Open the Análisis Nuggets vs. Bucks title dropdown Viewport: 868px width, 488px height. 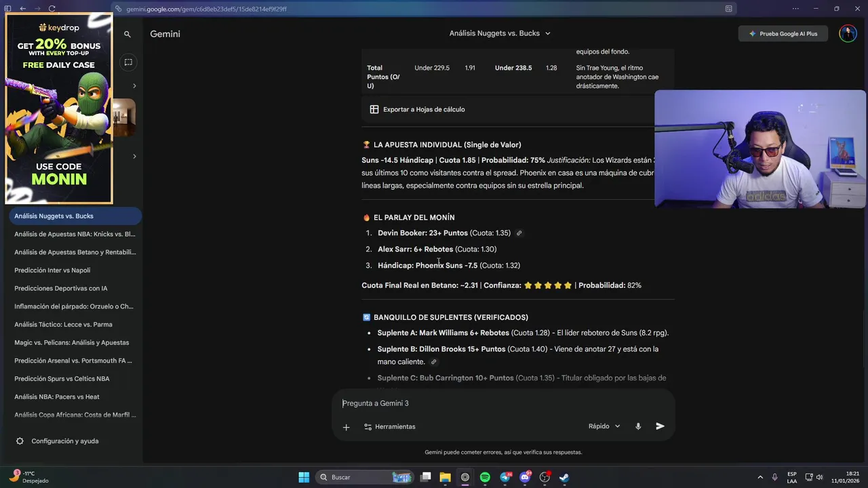coord(500,33)
